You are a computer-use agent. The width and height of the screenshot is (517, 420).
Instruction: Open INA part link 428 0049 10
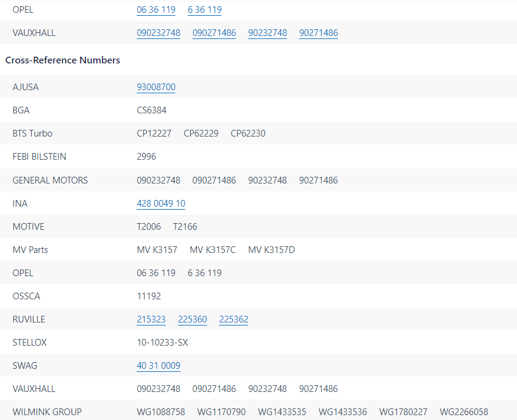(161, 204)
